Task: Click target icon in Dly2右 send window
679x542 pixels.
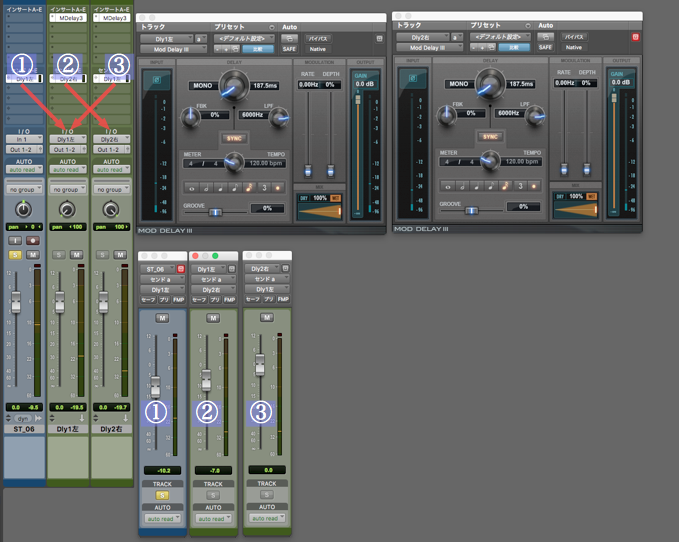Action: coord(285,268)
